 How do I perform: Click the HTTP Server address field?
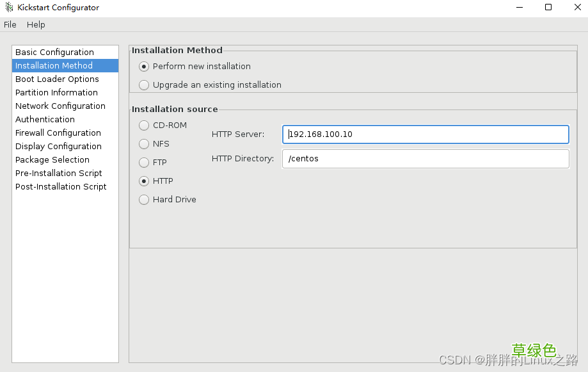pyautogui.click(x=425, y=134)
